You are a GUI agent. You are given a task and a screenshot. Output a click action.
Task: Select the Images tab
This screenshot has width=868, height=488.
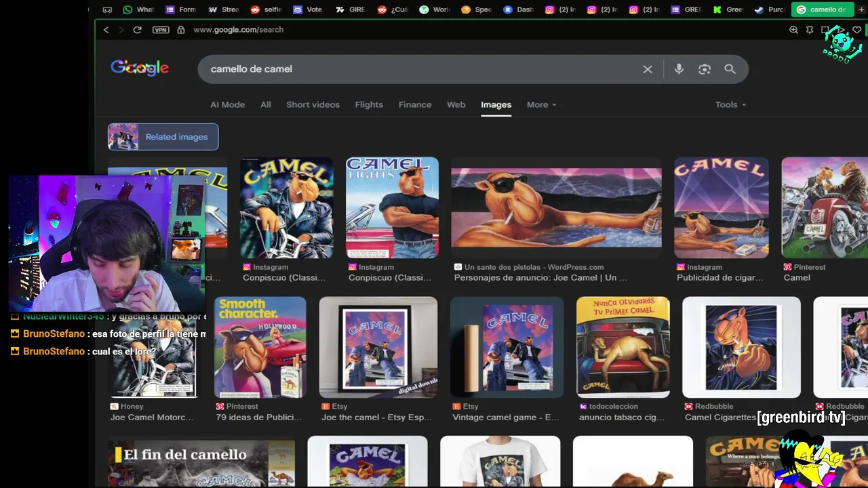click(x=496, y=104)
